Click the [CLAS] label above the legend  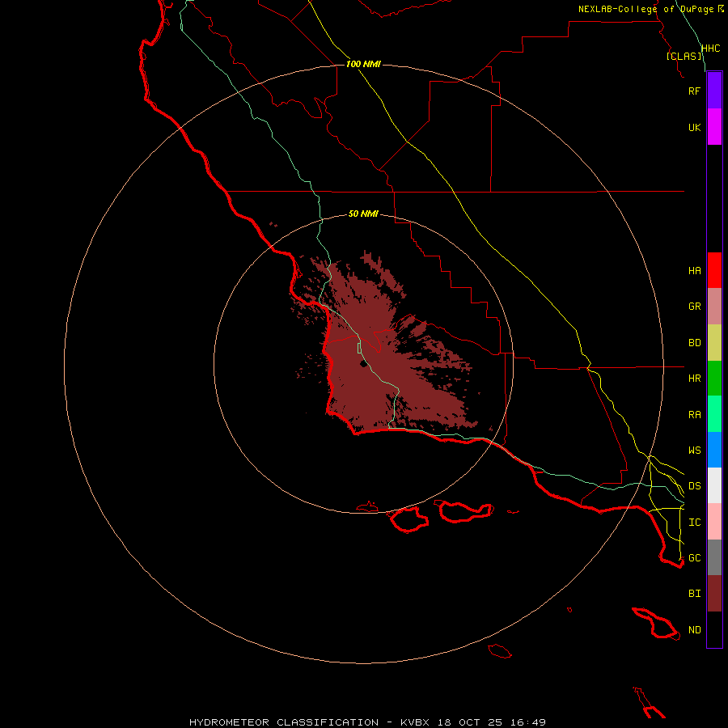684,56
